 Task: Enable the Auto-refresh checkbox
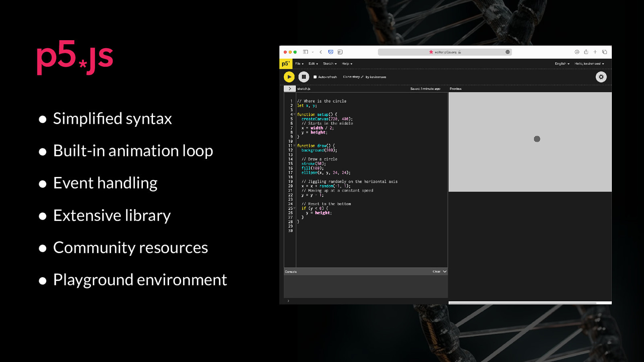point(315,77)
